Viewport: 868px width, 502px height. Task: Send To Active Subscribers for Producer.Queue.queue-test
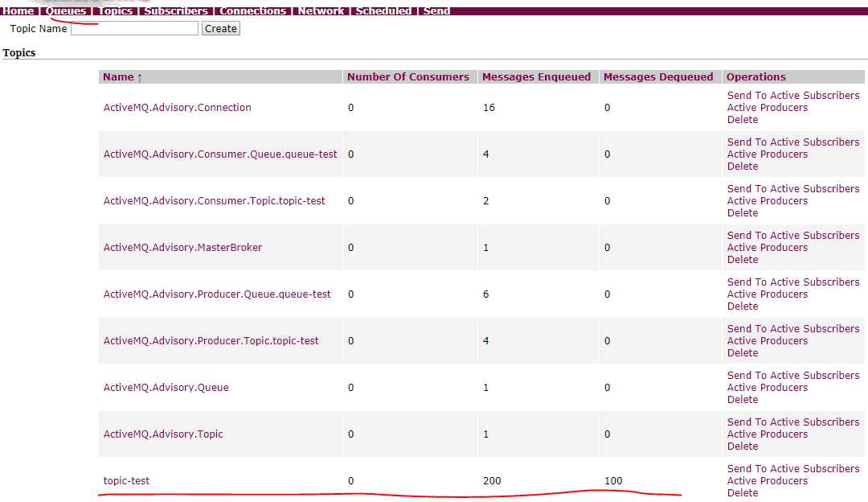tap(793, 282)
